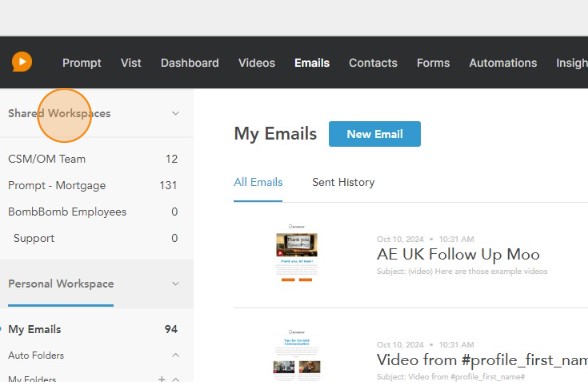588x387 pixels.
Task: Click the Personal Workspace heading
Action: tap(61, 284)
